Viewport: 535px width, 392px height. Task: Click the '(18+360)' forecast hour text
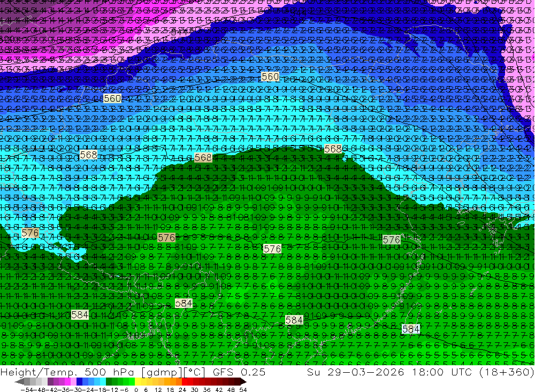pos(507,373)
